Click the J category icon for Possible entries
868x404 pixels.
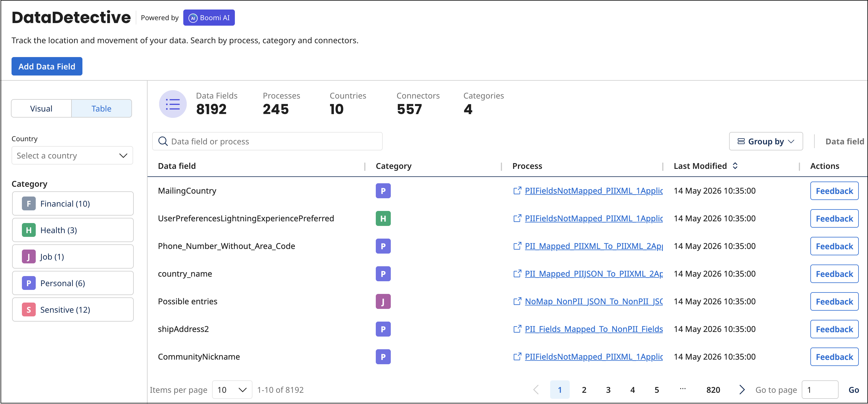(x=383, y=301)
